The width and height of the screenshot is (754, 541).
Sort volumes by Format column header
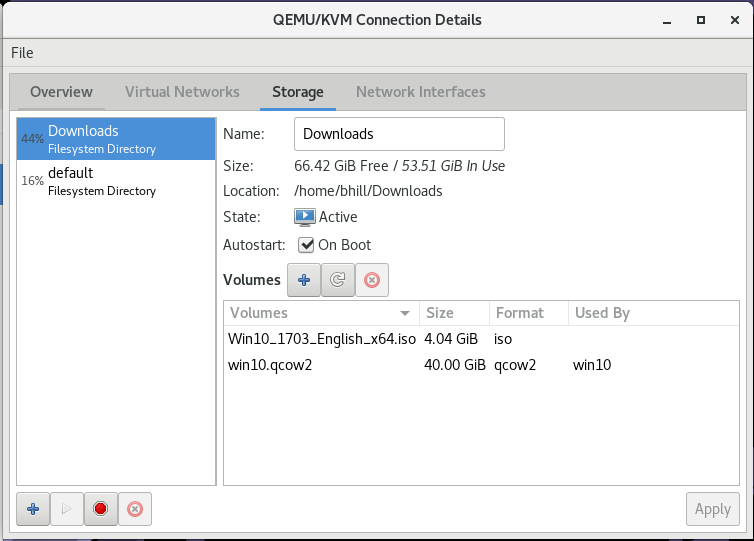529,313
